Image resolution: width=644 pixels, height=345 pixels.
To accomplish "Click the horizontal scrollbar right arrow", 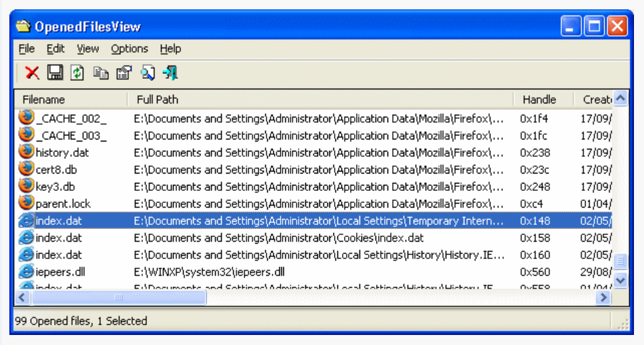I will click(603, 298).
